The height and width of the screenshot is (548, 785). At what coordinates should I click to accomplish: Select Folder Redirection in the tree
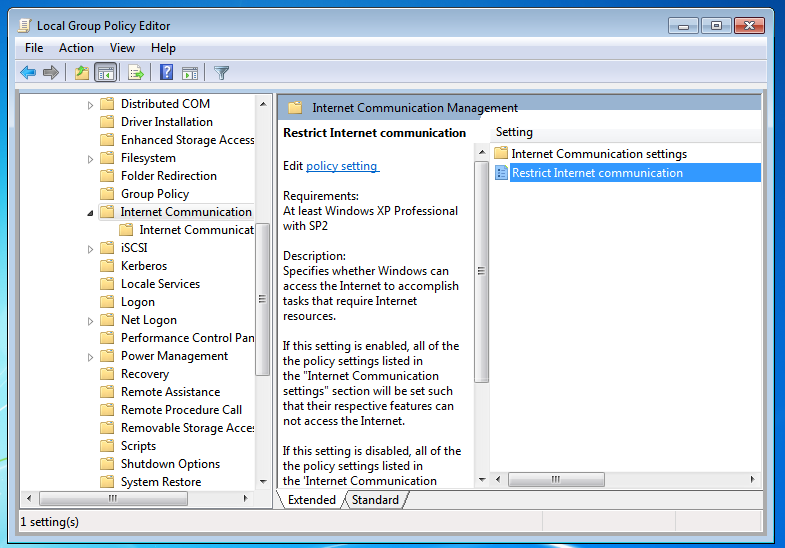pos(169,176)
